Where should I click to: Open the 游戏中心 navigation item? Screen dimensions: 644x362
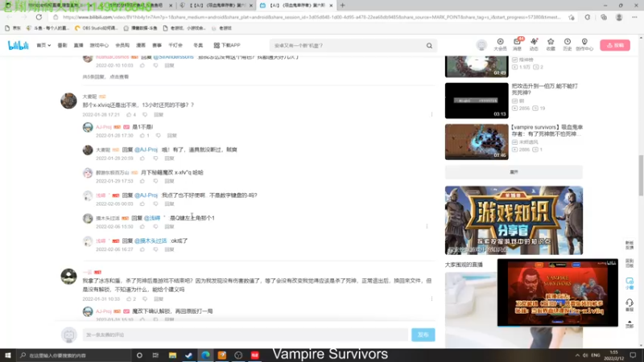(x=99, y=45)
